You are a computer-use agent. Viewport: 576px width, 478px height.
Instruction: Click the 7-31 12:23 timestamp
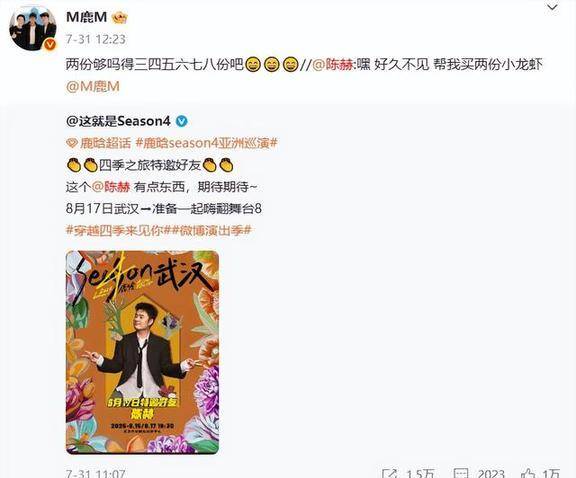96,39
